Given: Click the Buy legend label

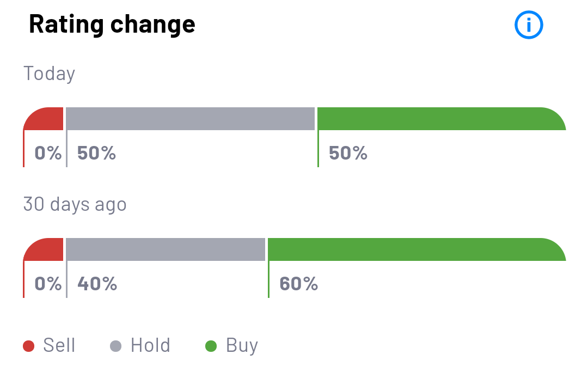Looking at the screenshot, I should pos(242,346).
